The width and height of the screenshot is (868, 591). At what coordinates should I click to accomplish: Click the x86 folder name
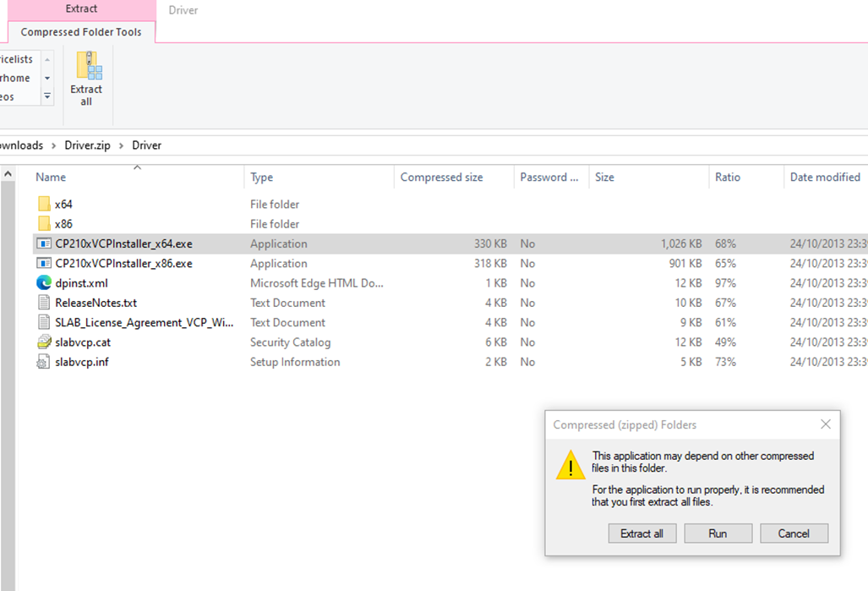pyautogui.click(x=63, y=224)
